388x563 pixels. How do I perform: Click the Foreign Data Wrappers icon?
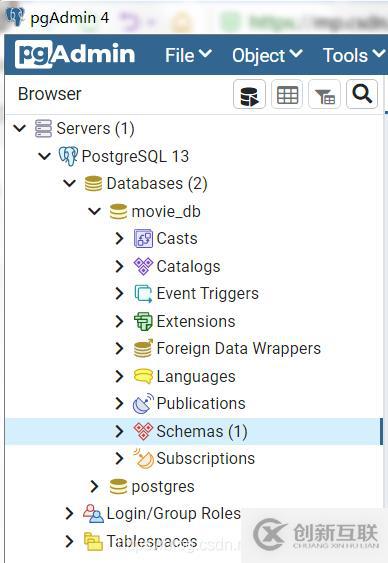click(143, 349)
